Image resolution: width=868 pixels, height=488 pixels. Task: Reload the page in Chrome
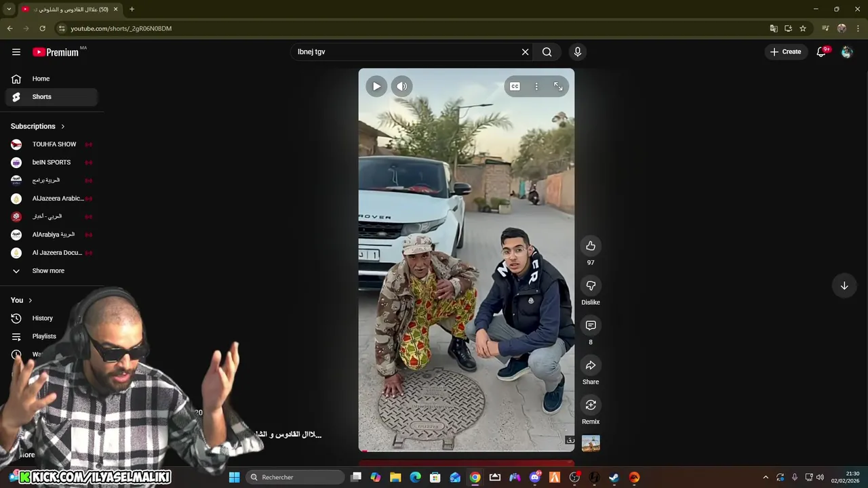[42, 28]
